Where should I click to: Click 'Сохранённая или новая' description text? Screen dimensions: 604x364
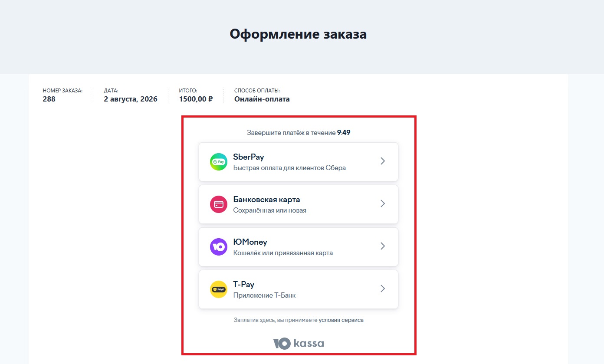click(270, 210)
